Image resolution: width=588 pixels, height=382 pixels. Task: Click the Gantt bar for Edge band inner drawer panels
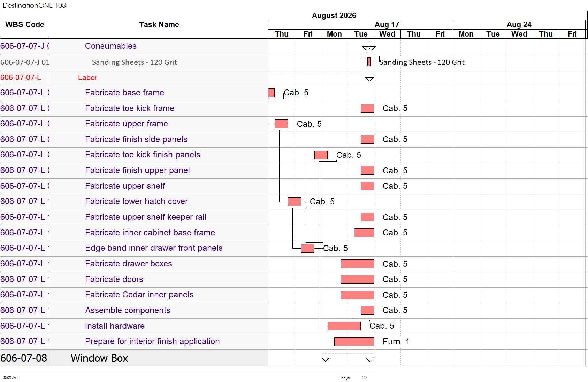point(308,248)
